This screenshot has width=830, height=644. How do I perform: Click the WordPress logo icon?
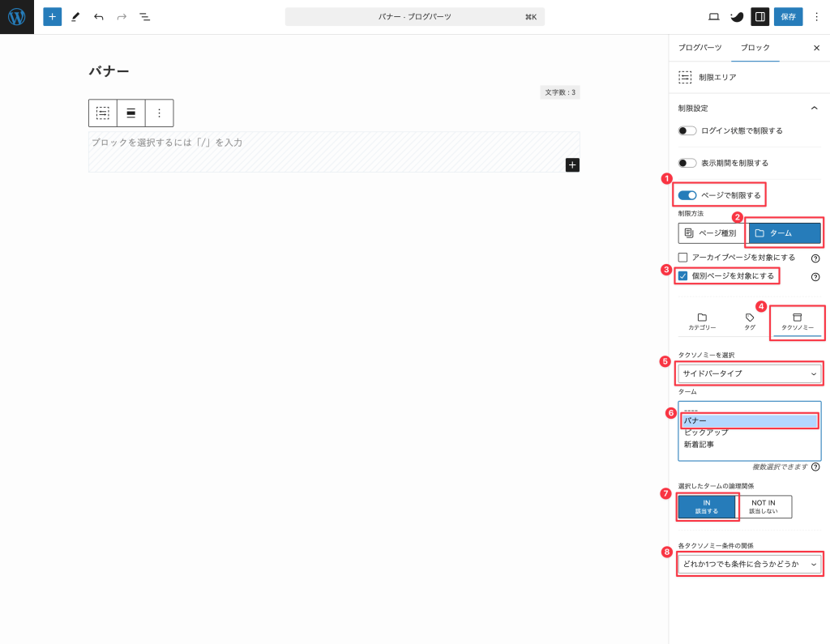pos(16,16)
